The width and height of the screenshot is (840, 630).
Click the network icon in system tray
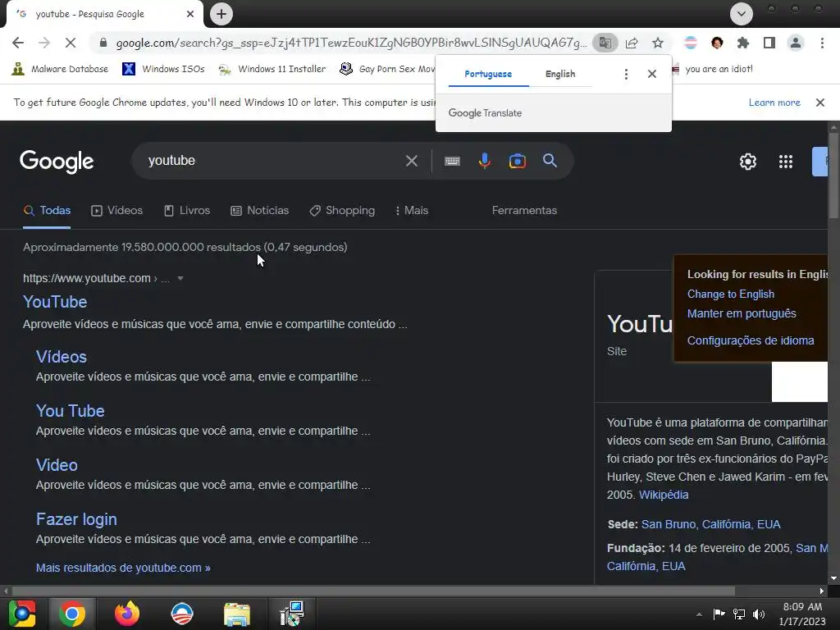tap(739, 614)
